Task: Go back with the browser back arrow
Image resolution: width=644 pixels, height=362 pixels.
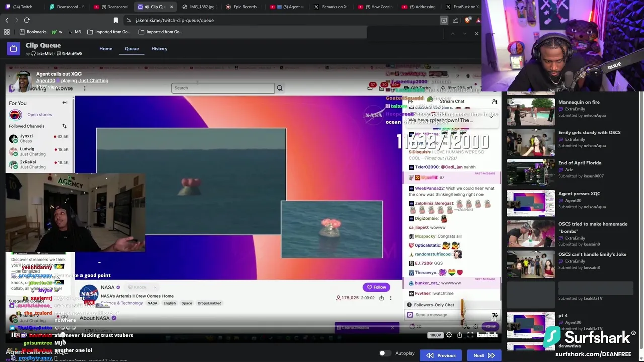Action: coord(7,20)
